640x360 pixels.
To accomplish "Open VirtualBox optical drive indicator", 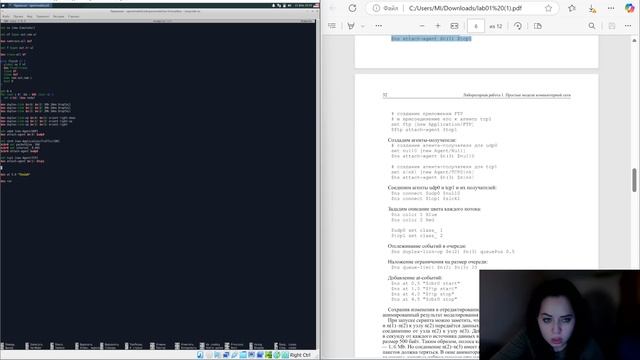I will (209, 355).
